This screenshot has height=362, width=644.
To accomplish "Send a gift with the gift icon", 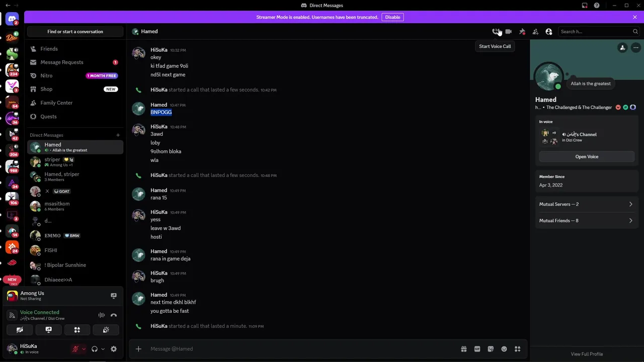I will pyautogui.click(x=464, y=349).
